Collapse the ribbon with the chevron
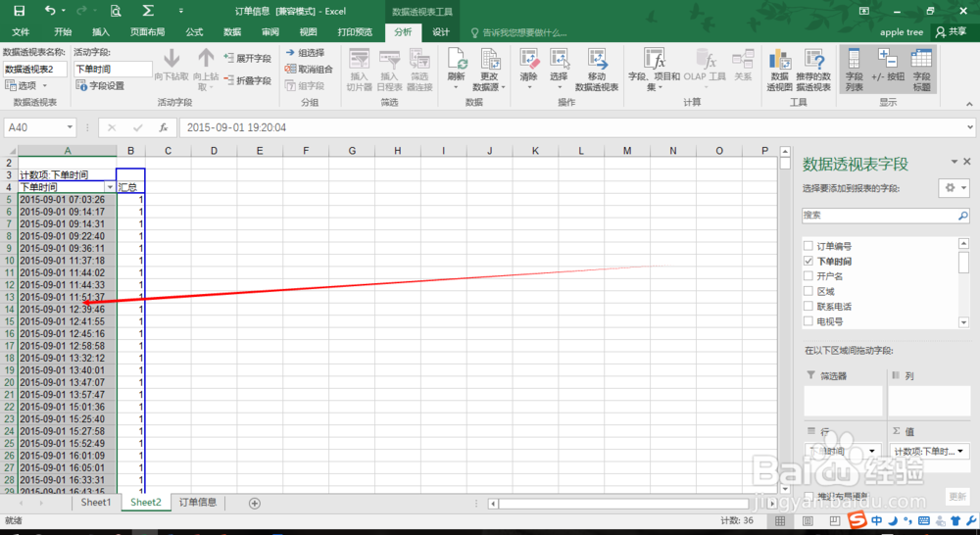 [969, 104]
